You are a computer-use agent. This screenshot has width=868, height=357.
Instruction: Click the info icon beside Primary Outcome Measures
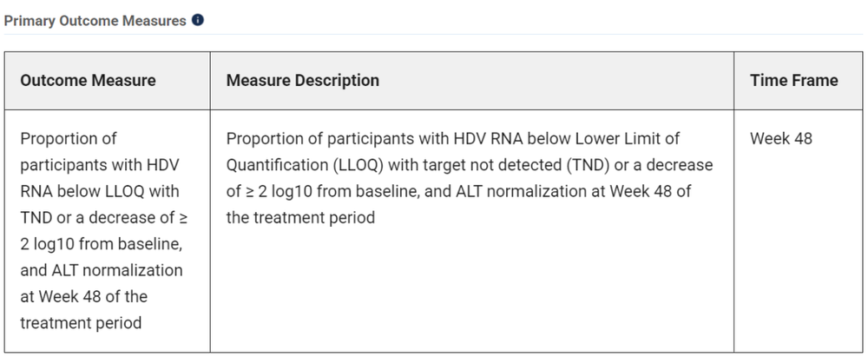pyautogui.click(x=198, y=20)
